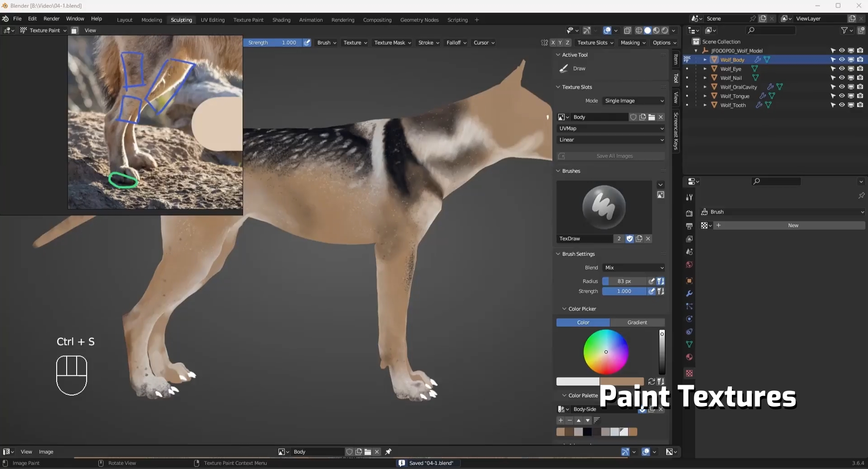Hide Wolf_Eye in the viewport

coord(842,68)
